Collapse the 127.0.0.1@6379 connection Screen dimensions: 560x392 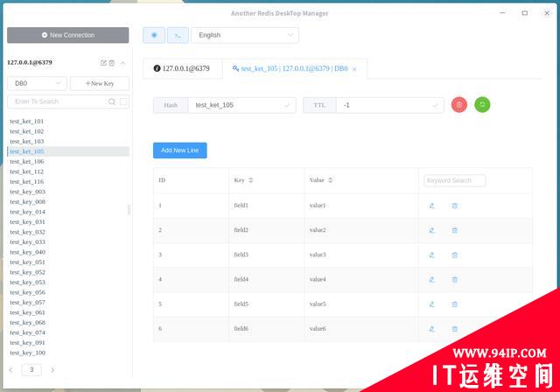pyautogui.click(x=122, y=63)
